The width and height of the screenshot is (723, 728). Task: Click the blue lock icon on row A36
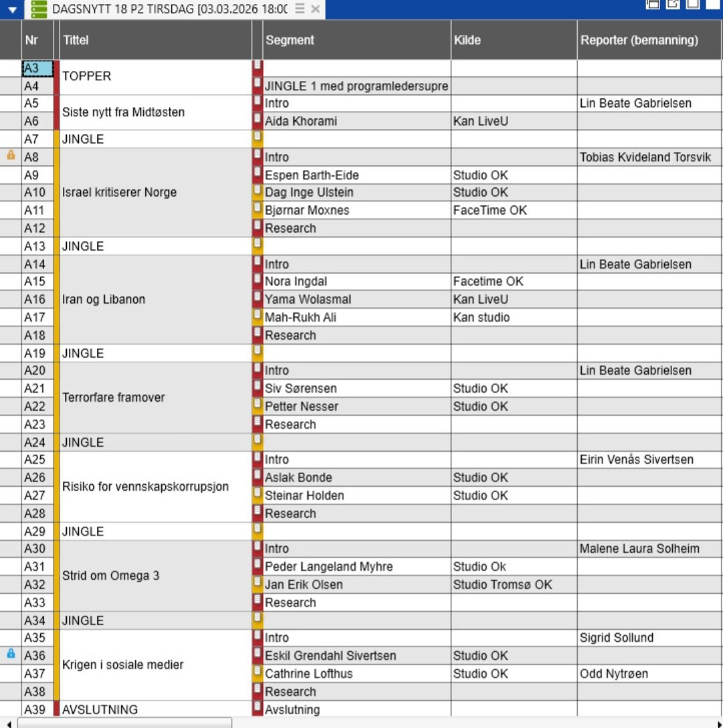coord(11,654)
